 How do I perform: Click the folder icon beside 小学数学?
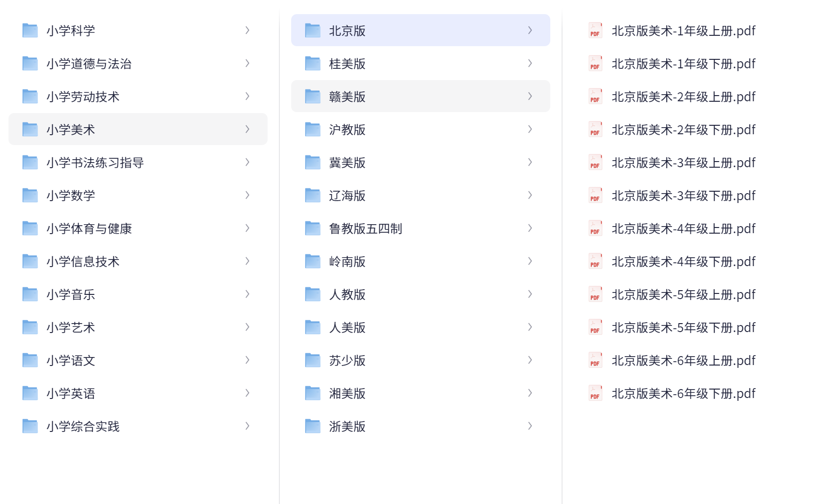pos(30,195)
